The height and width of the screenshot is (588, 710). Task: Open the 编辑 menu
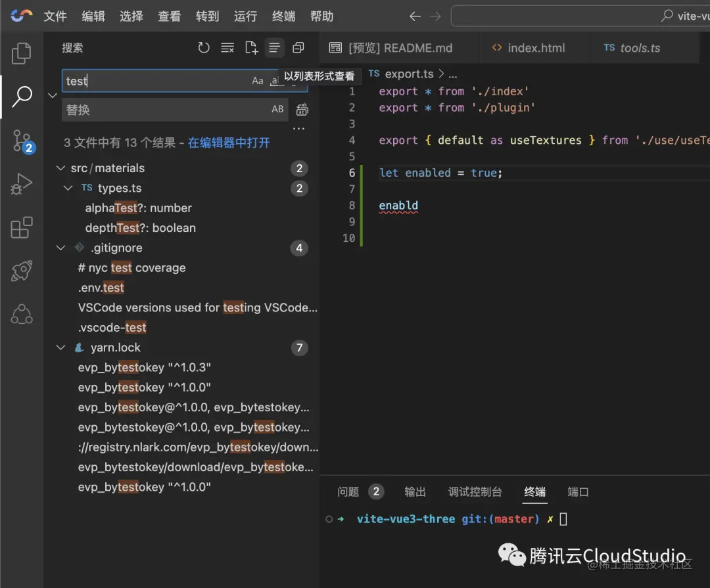[93, 16]
